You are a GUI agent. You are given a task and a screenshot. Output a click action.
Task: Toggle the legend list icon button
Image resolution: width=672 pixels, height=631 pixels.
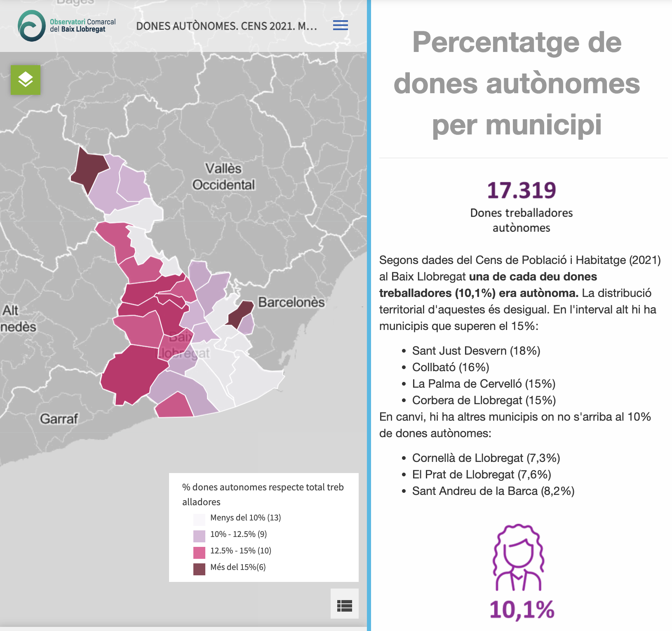point(344,605)
